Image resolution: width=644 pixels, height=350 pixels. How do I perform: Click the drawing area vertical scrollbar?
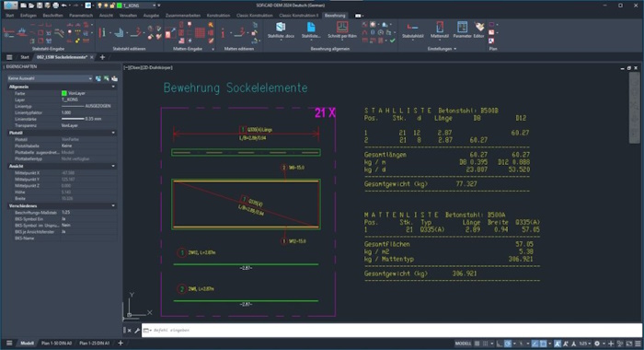click(635, 108)
